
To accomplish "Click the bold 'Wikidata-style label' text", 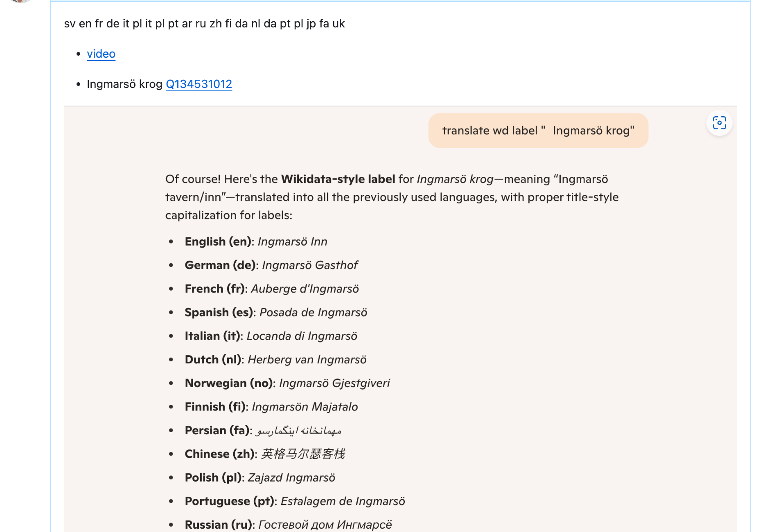I will point(338,179).
